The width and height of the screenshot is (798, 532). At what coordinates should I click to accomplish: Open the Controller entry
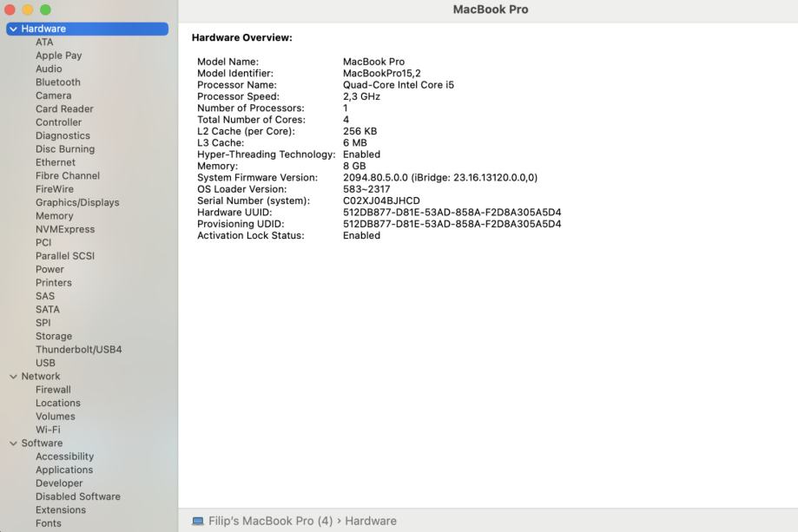pyautogui.click(x=58, y=122)
